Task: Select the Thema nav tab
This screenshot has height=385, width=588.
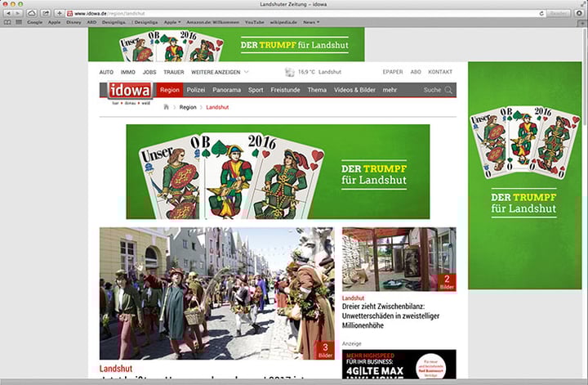Action: 317,90
